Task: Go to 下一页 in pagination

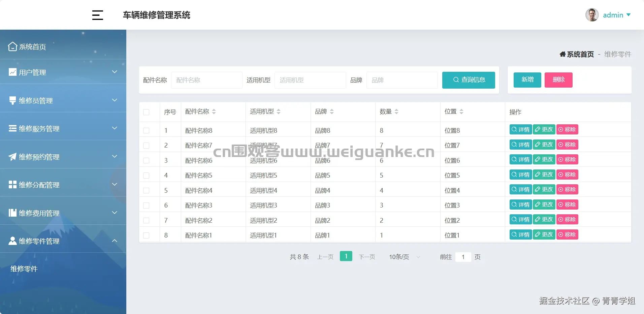Action: [367, 257]
